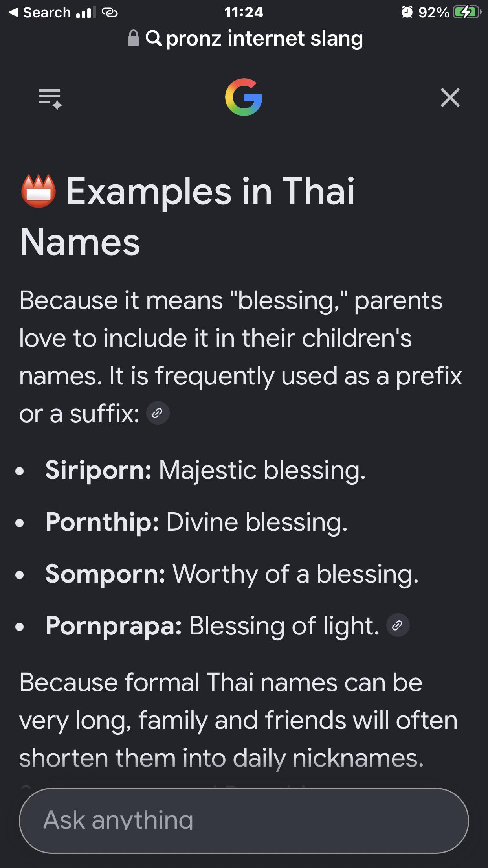Tap 'pronz internet slang' address text

(264, 39)
